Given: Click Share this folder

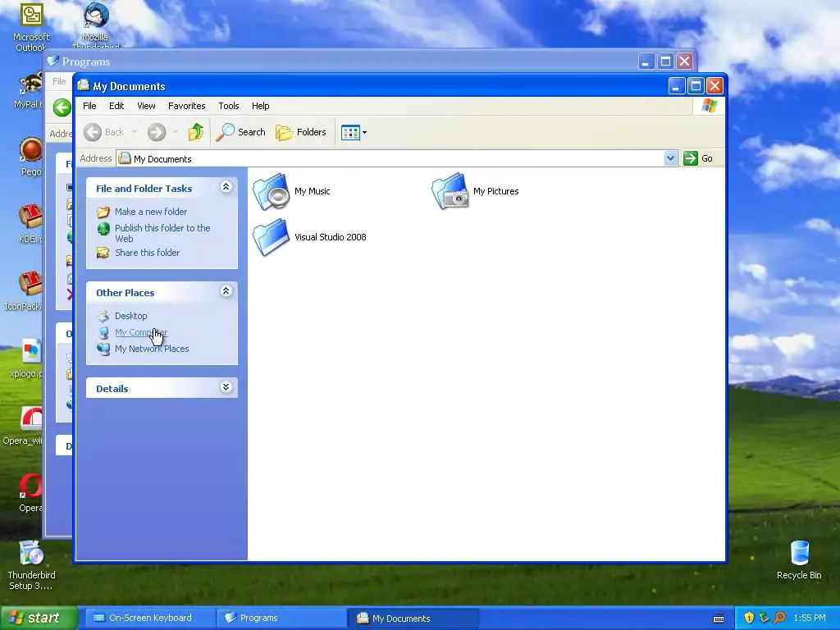Looking at the screenshot, I should (x=148, y=253).
